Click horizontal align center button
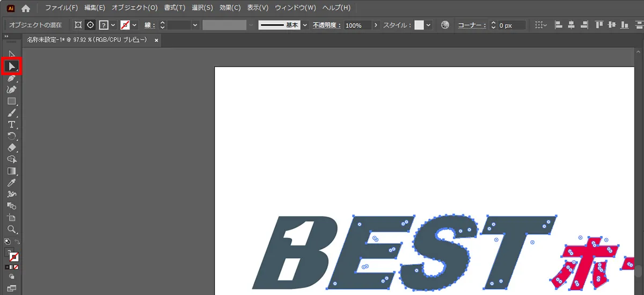Viewport: 644px width, 295px height. (x=571, y=25)
